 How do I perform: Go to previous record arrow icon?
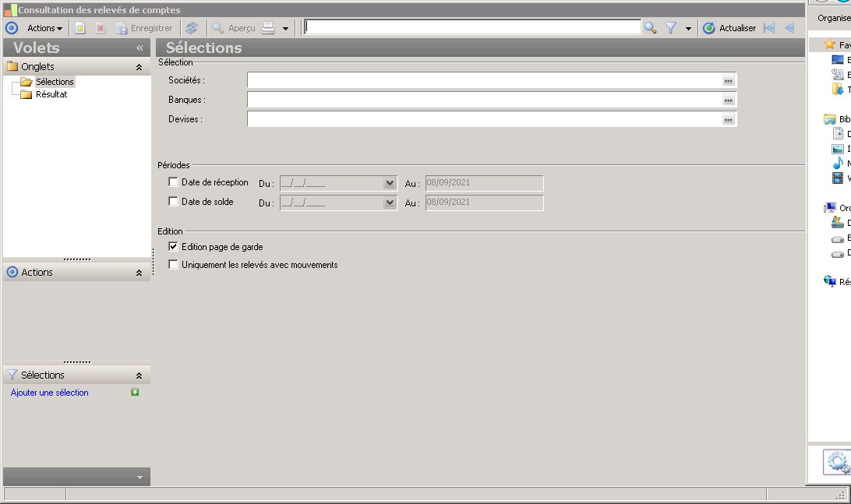[x=789, y=28]
